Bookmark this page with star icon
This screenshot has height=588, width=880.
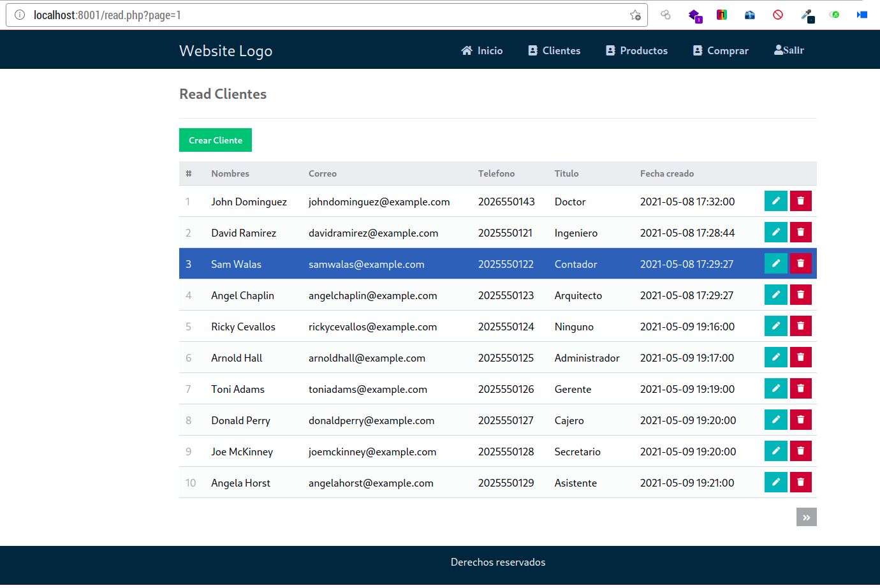coord(635,15)
